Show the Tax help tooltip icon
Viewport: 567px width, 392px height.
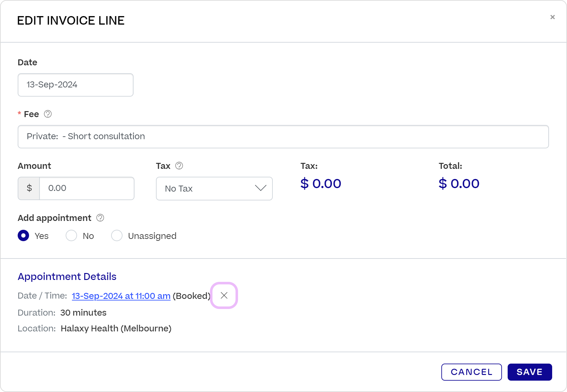[x=179, y=166]
